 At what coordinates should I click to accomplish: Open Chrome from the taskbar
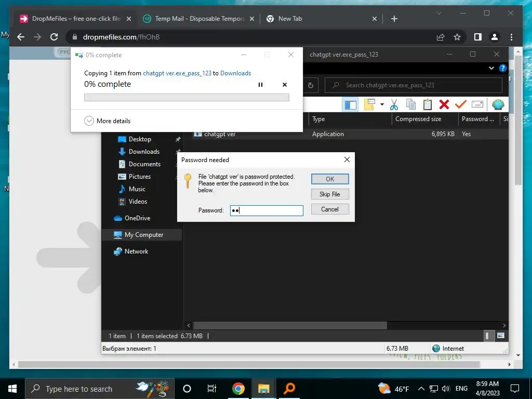[x=238, y=389]
